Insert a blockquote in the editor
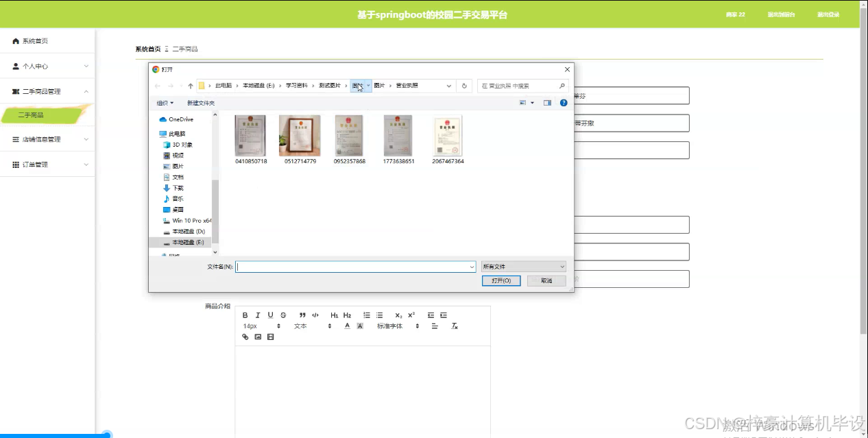 click(x=302, y=315)
